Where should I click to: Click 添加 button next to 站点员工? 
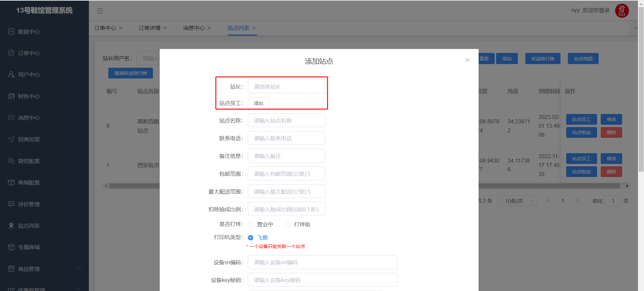click(258, 103)
